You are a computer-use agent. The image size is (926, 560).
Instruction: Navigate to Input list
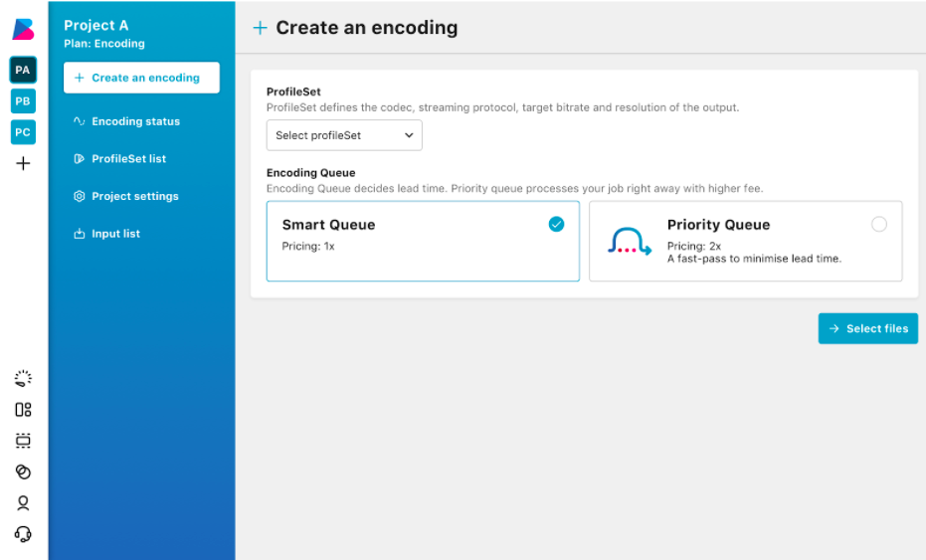(115, 234)
